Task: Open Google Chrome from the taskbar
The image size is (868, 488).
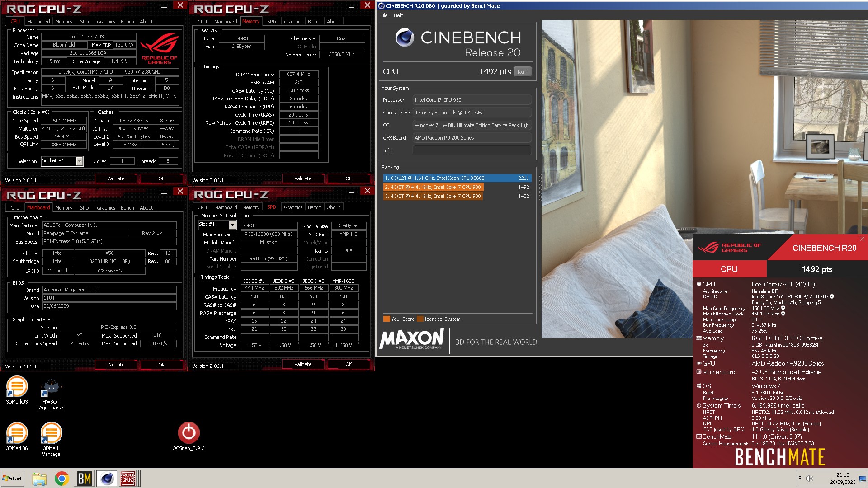Action: [x=61, y=479]
